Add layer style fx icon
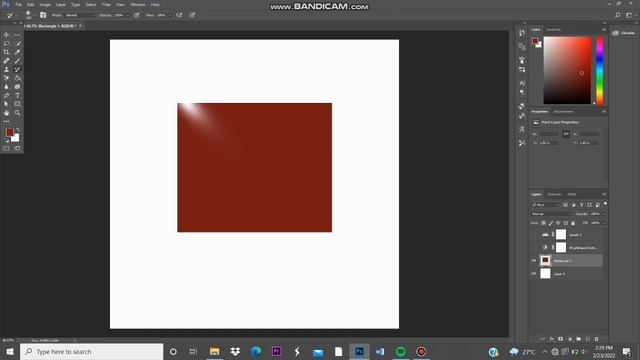 (552, 339)
